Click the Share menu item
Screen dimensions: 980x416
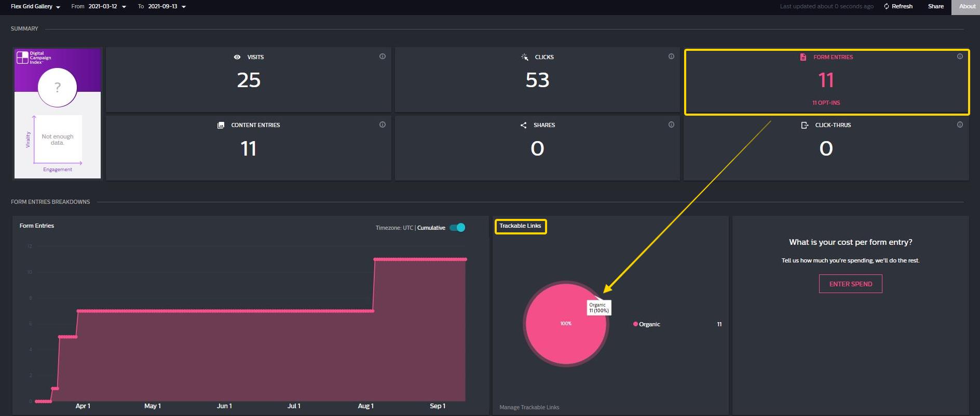[936, 6]
